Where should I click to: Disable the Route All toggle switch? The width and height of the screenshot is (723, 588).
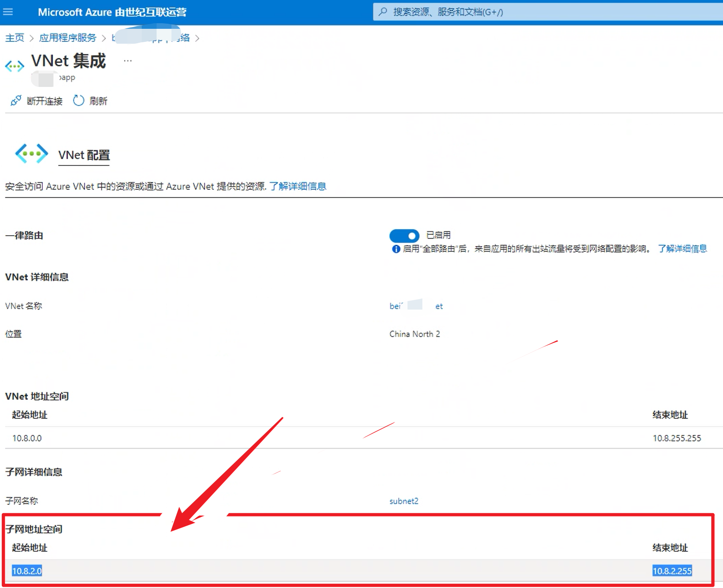coord(404,236)
